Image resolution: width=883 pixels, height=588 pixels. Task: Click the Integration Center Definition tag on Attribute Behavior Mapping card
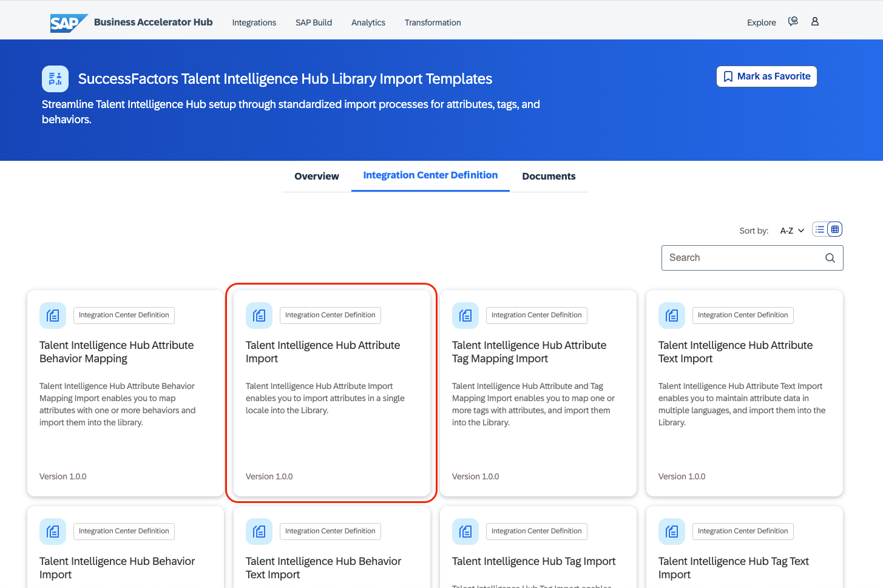(124, 316)
